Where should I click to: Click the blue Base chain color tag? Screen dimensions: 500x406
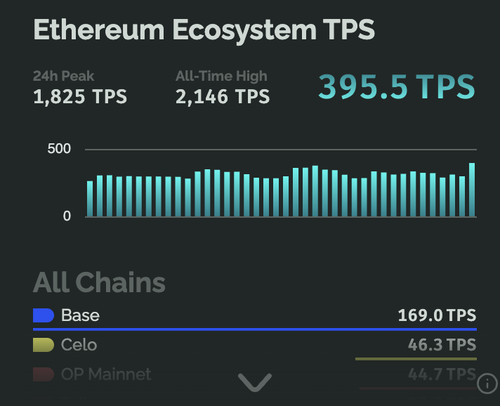[43, 315]
